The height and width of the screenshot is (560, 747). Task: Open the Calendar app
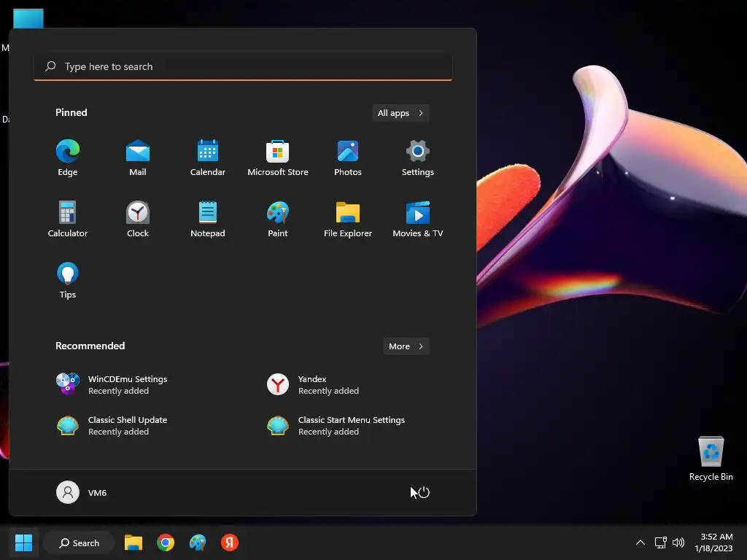click(x=208, y=158)
